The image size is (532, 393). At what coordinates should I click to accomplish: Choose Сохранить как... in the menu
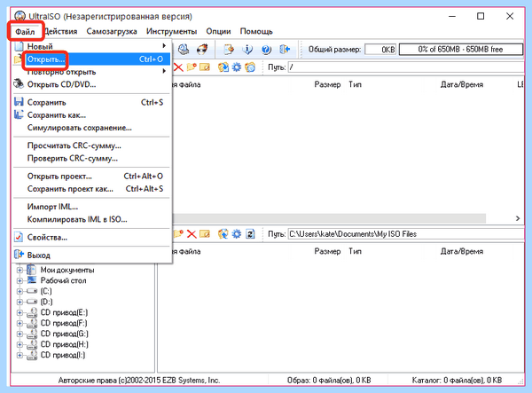[x=91, y=115]
